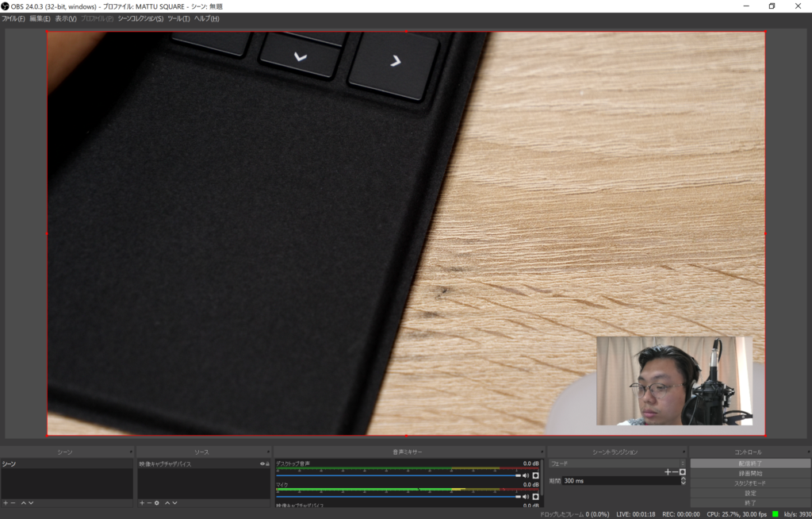Image resolution: width=812 pixels, height=519 pixels.
Task: Start recording with 録画開始 button
Action: coord(750,474)
